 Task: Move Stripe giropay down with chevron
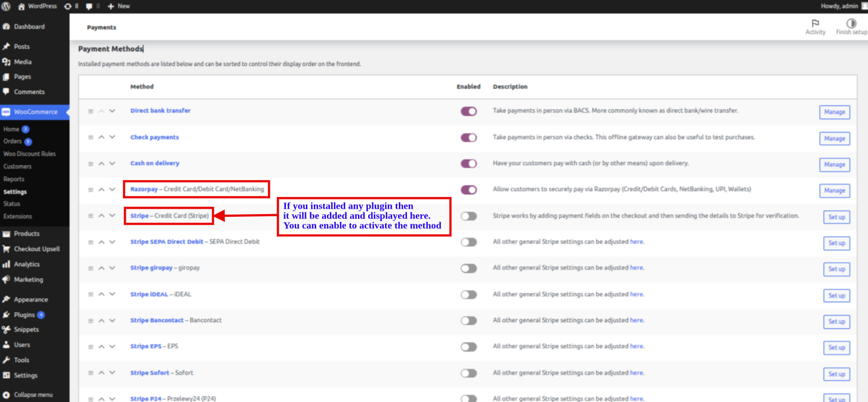[112, 268]
